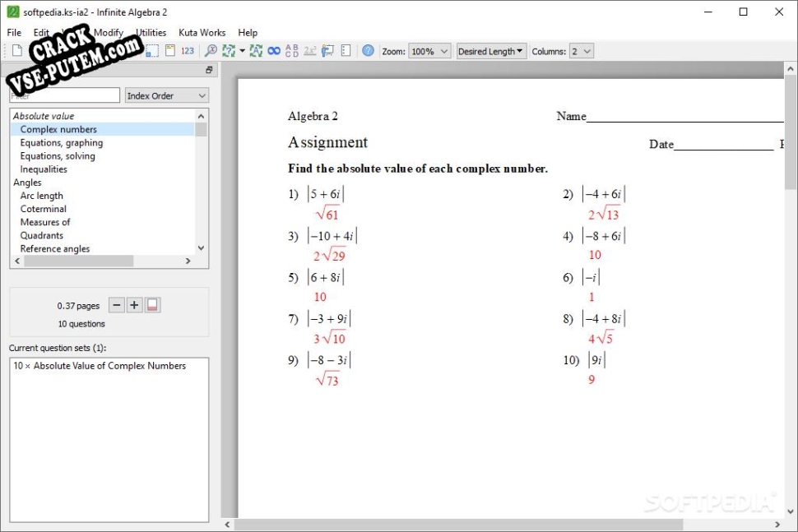This screenshot has height=532, width=798.
Task: Click question 10 |9i|
Action: pos(596,360)
